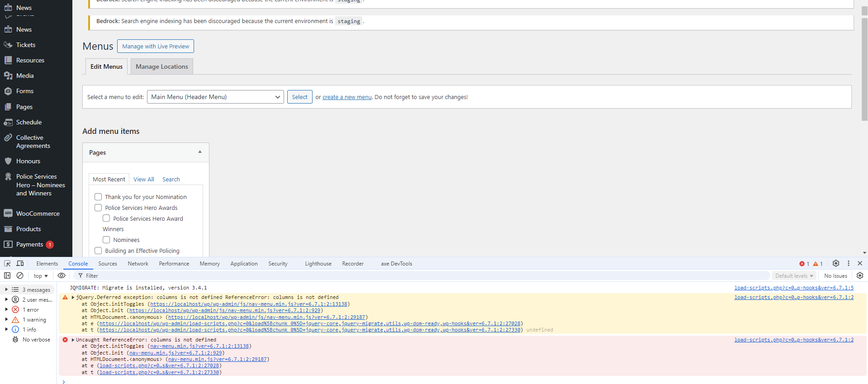Check Building an Effective Policing page
Screen dimensions: 868x384
[x=98, y=251]
